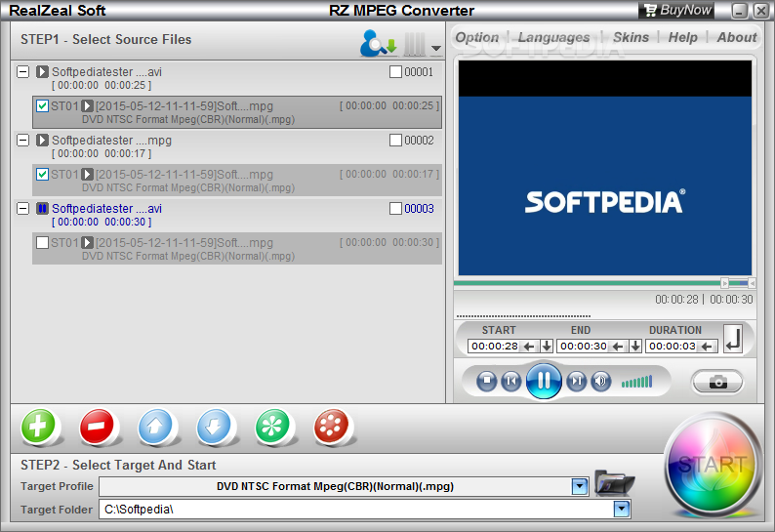Click the add files green plus button
775x532 pixels.
(38, 427)
